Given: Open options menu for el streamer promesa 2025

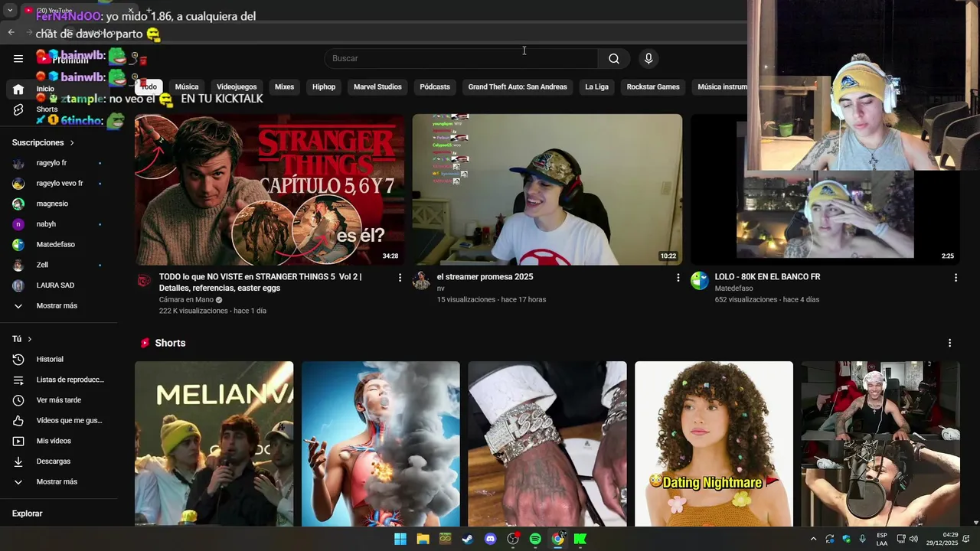Looking at the screenshot, I should 678,278.
